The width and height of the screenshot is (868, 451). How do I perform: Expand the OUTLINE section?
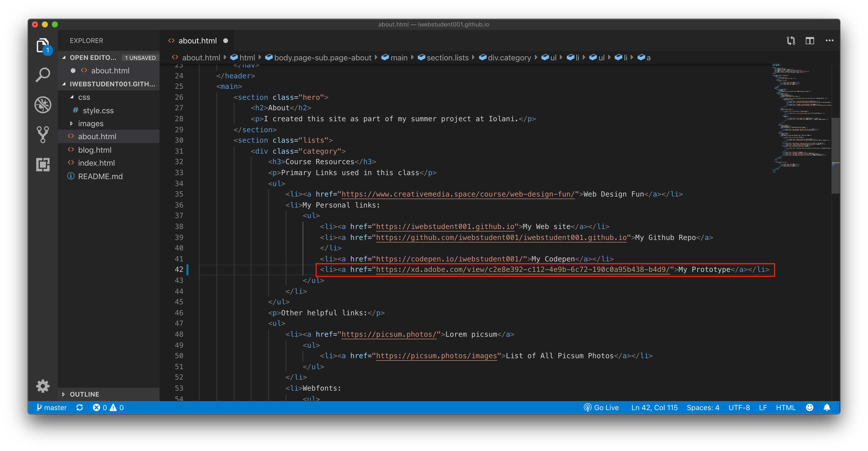click(84, 394)
